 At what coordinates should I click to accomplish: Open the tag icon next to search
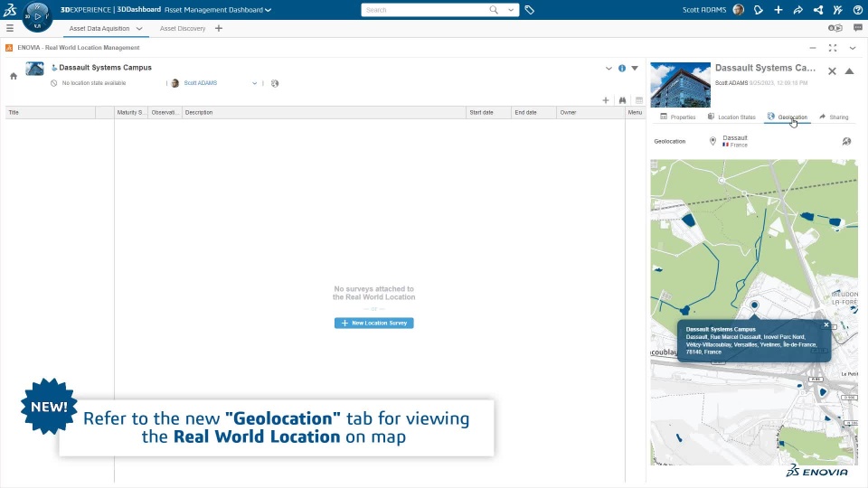(529, 10)
